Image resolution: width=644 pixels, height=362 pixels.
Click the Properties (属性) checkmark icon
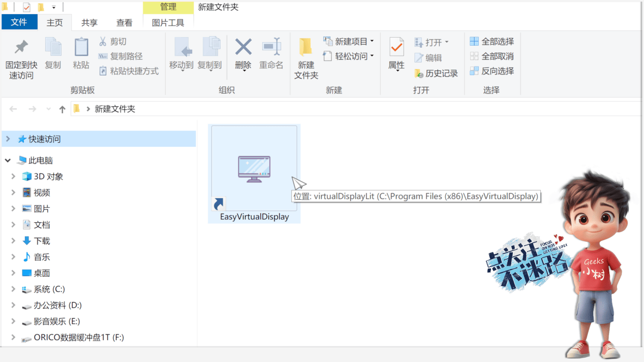click(396, 47)
